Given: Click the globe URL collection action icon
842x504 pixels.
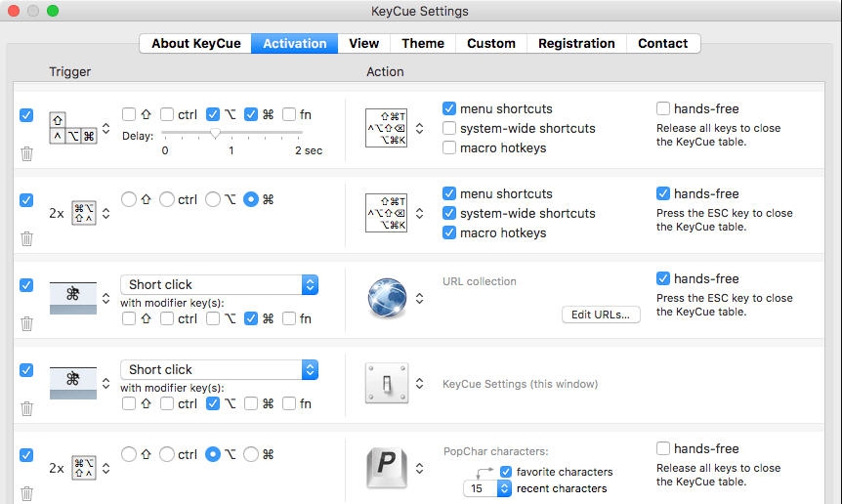Looking at the screenshot, I should pos(387,298).
